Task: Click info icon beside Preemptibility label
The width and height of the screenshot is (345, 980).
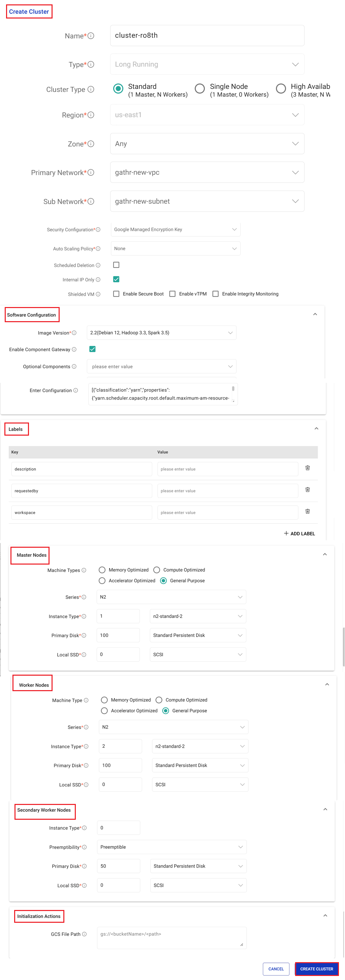Action: (85, 847)
